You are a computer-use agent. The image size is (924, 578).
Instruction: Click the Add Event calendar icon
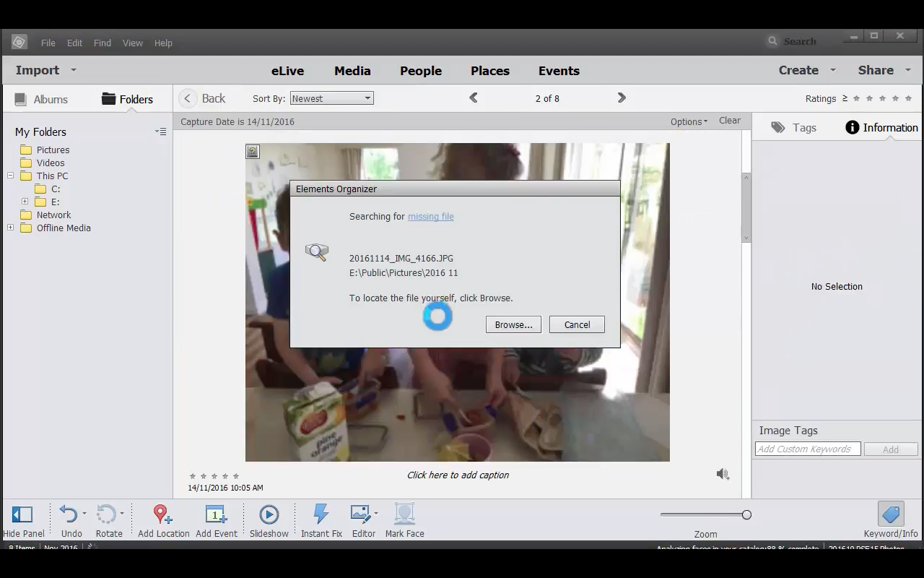216,514
